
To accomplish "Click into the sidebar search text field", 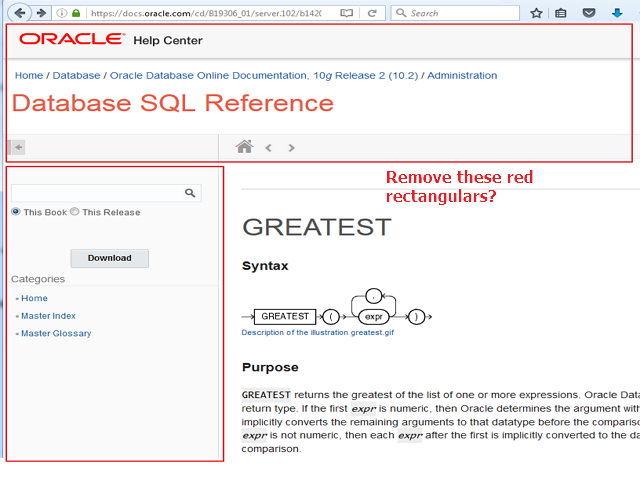I will (x=96, y=193).
